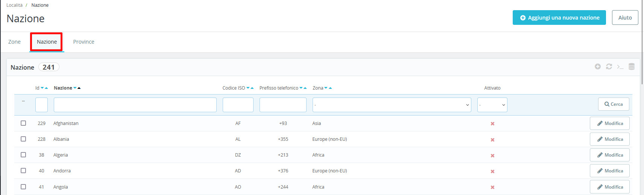Focus the Id filter input field

pos(41,105)
